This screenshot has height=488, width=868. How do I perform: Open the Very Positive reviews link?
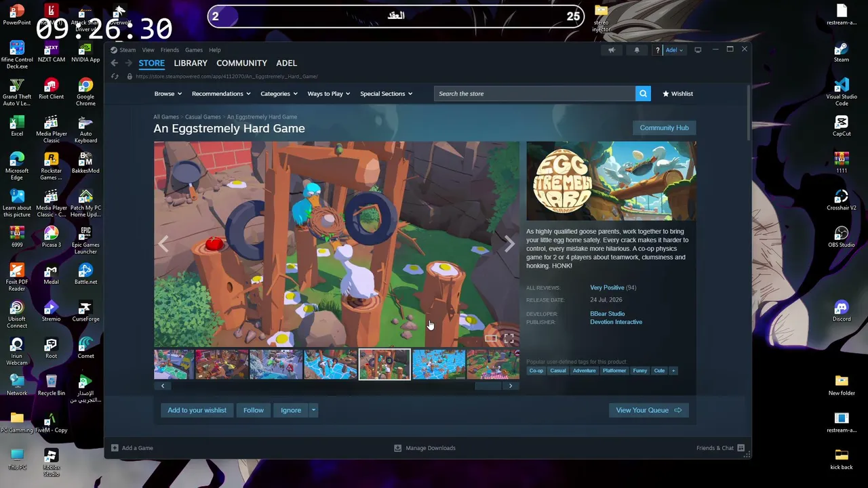click(607, 287)
